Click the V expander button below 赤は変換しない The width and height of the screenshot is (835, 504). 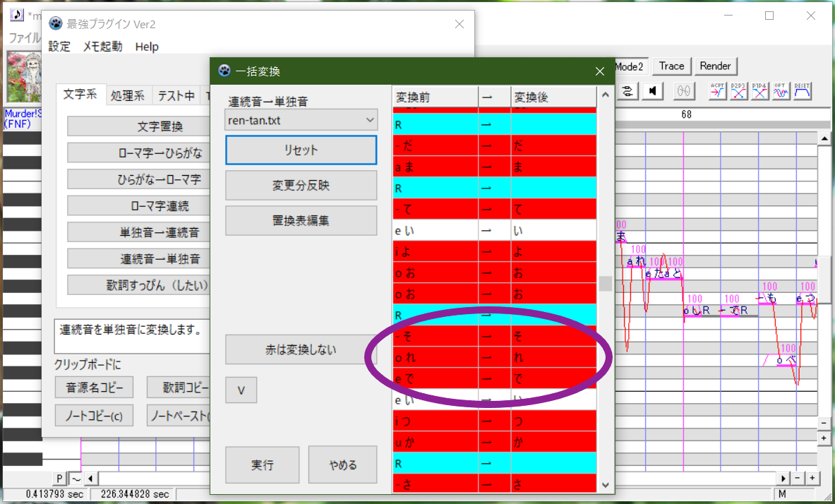tap(241, 390)
